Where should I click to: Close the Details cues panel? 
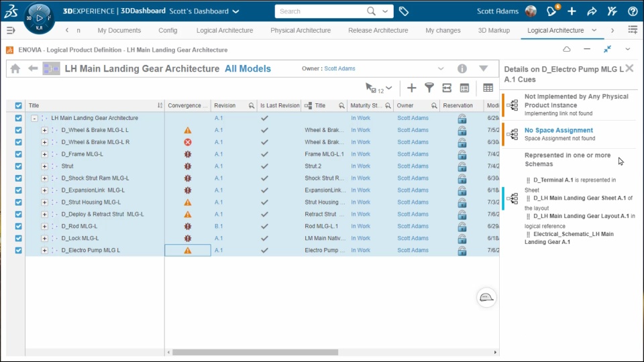point(629,68)
